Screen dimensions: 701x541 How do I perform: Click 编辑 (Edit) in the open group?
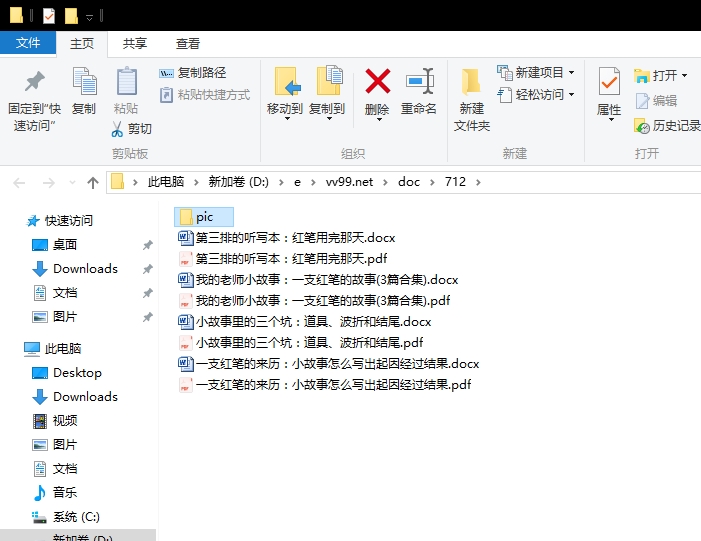tap(656, 101)
